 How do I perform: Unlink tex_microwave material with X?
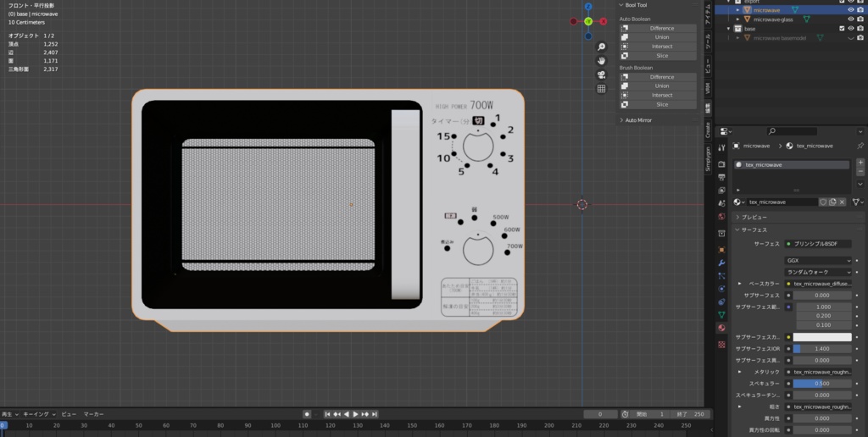click(x=842, y=202)
